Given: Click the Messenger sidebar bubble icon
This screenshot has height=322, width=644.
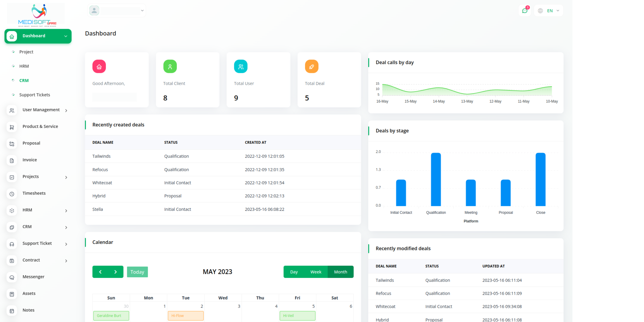Looking at the screenshot, I should (x=12, y=277).
